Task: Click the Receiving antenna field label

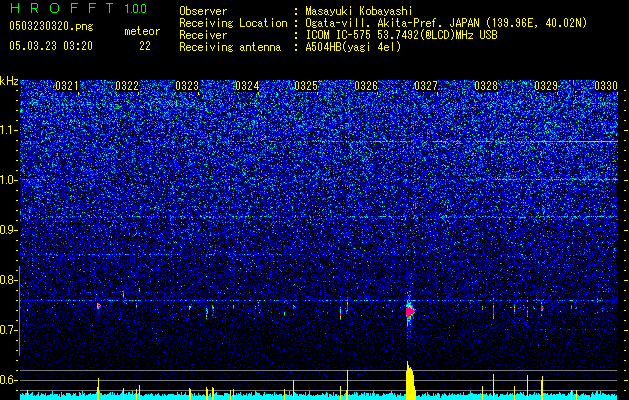Action: (230, 47)
